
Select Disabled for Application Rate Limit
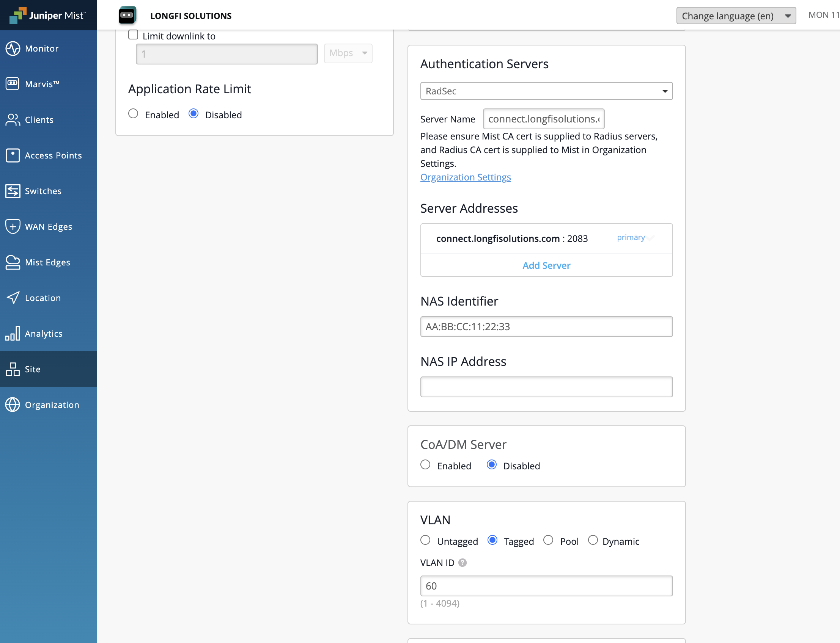193,114
